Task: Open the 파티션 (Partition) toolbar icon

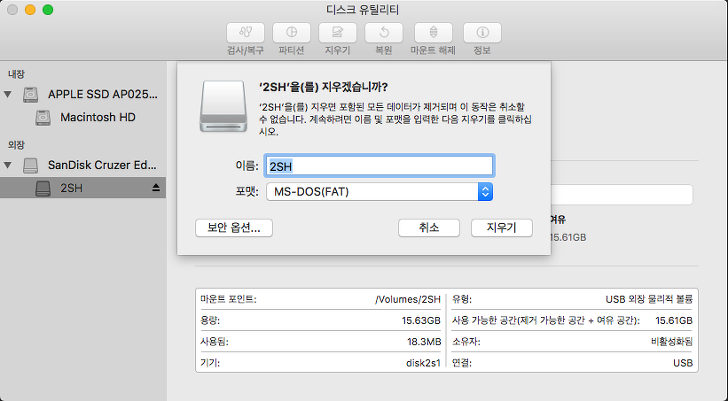Action: click(x=291, y=33)
